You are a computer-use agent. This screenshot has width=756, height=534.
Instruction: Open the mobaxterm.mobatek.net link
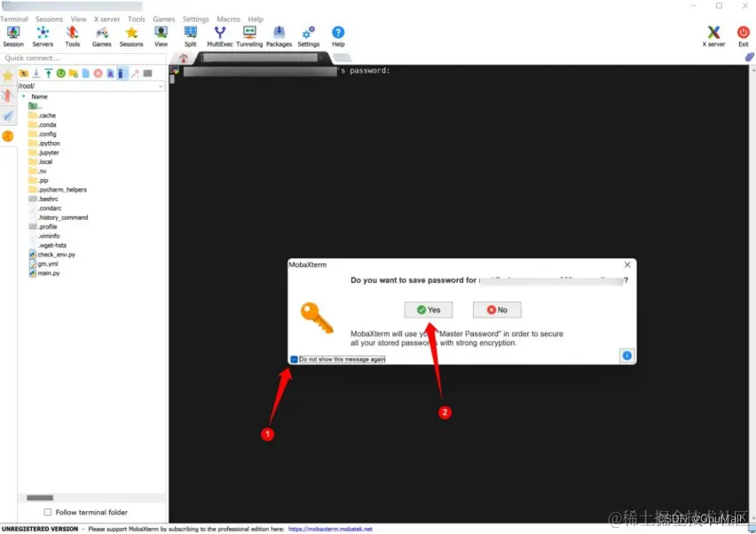click(330, 530)
